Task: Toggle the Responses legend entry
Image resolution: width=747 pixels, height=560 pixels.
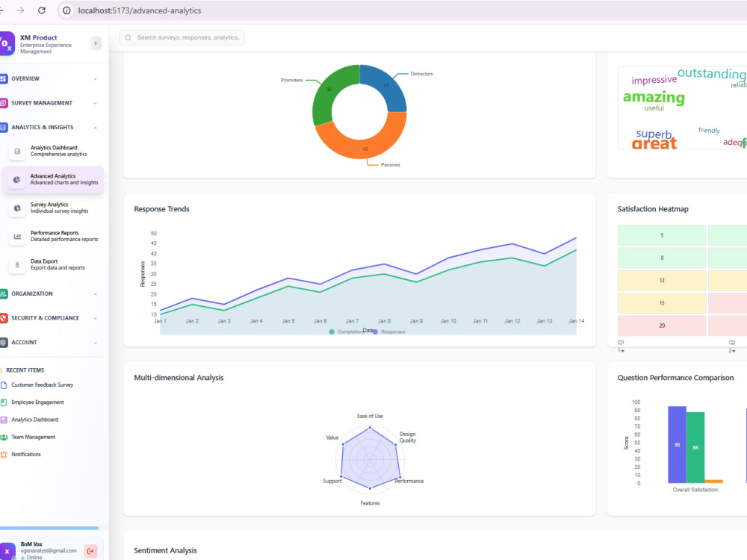Action: (390, 332)
